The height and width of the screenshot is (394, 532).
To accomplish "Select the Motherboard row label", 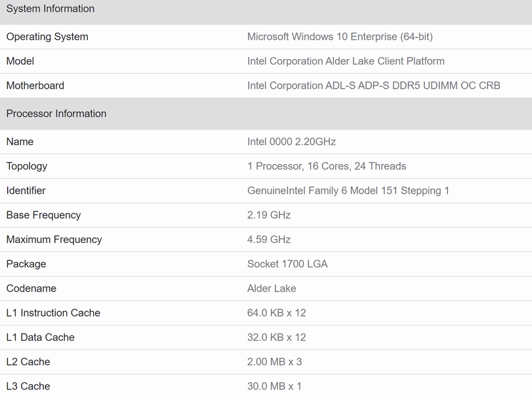I will pos(35,85).
